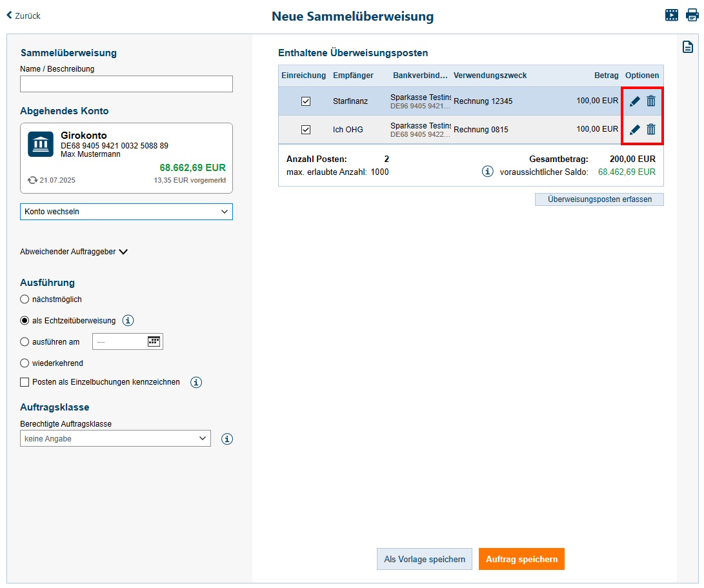Image resolution: width=704 pixels, height=588 pixels.
Task: Open the Konto wechseln dropdown
Action: pyautogui.click(x=126, y=212)
